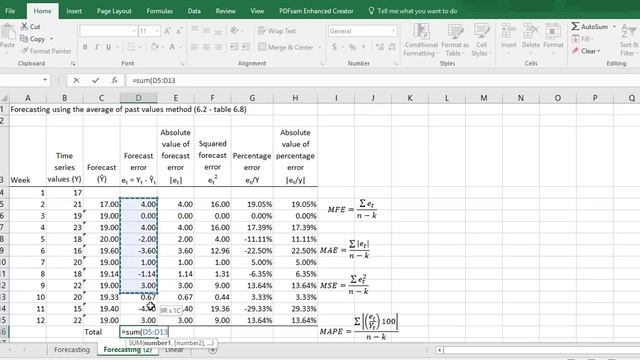Click the Select All corner triangle
This screenshot has width=640, height=360.
pos(4,98)
